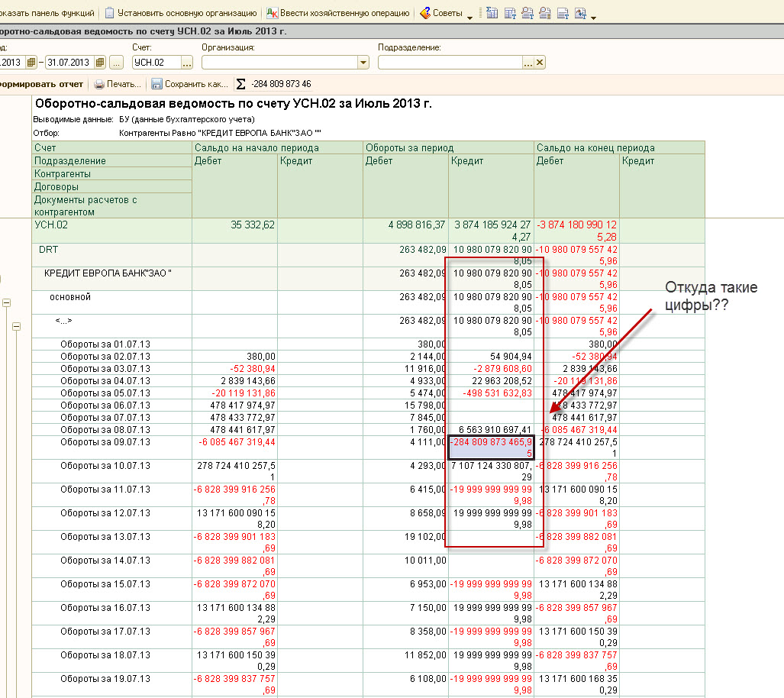Click Сформировать отчет button

pos(42,84)
